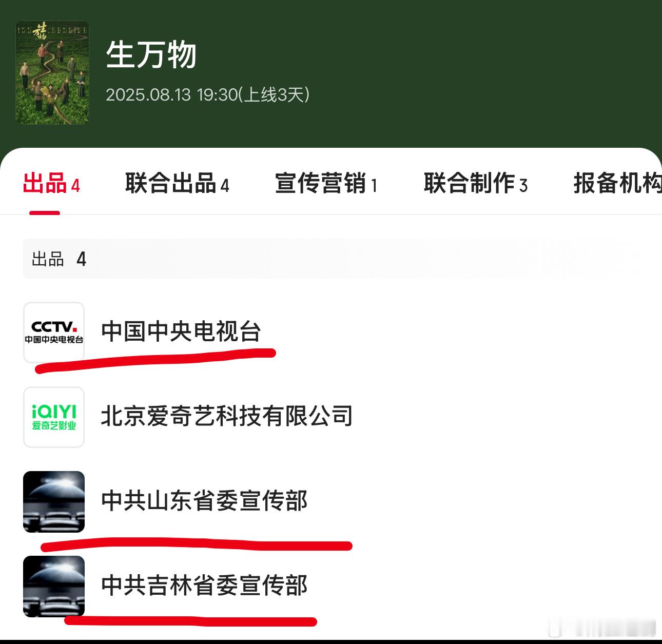Click the iQIYI 爱奇艺影业 logo
The image size is (662, 644).
pyautogui.click(x=54, y=417)
